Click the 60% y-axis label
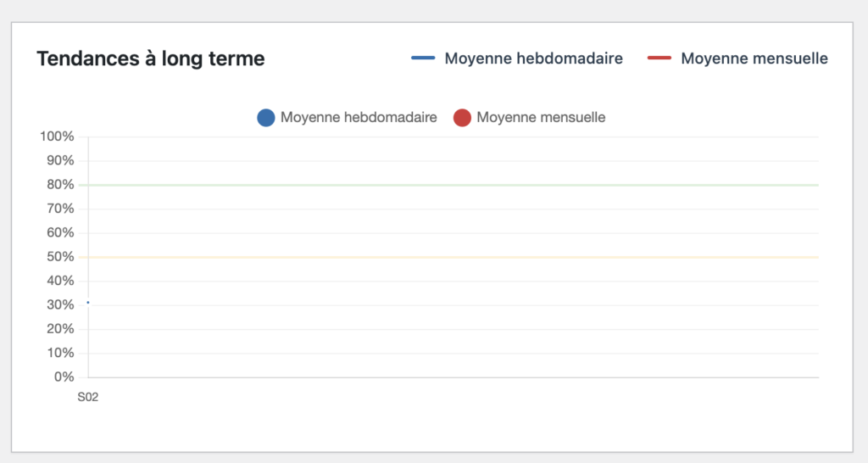 (x=60, y=232)
